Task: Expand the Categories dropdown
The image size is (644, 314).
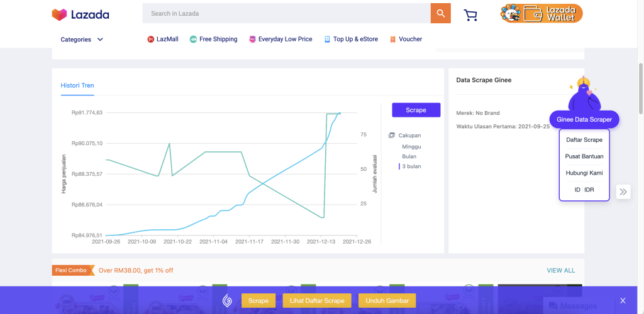Action: [x=82, y=40]
